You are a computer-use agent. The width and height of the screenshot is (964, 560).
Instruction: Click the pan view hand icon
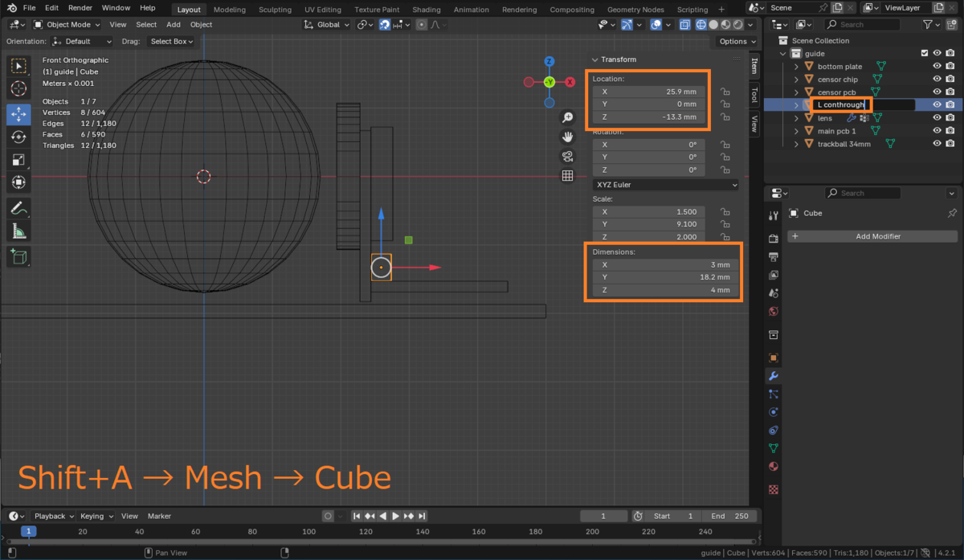[x=567, y=137]
